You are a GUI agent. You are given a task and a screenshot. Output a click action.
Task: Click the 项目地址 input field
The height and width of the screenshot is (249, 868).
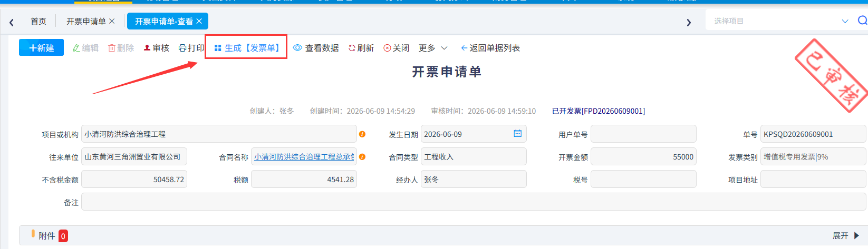click(813, 180)
